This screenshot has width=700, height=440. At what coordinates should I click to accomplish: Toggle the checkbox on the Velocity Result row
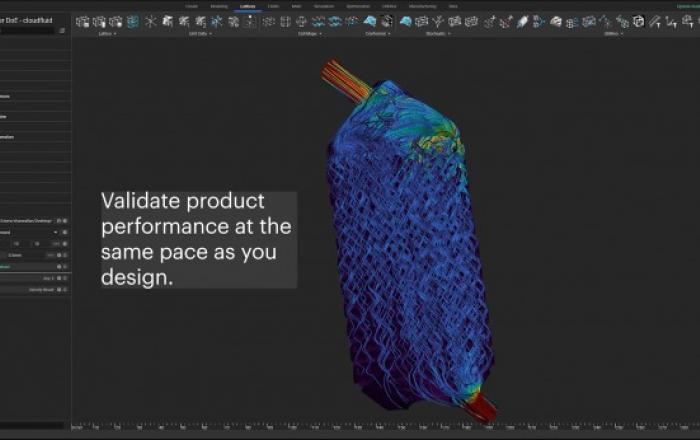click(59, 290)
